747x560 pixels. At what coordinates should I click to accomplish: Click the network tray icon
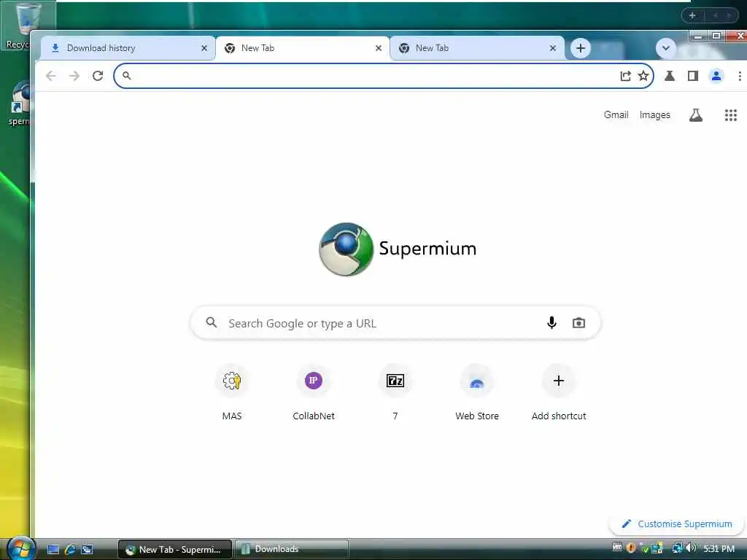click(x=676, y=548)
